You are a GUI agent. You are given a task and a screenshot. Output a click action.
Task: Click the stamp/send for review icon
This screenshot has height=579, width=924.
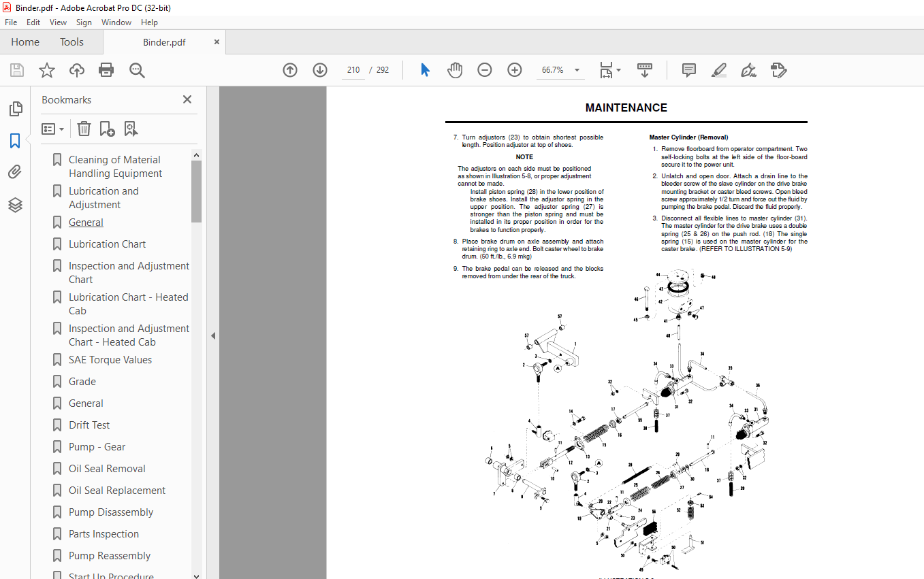point(779,70)
